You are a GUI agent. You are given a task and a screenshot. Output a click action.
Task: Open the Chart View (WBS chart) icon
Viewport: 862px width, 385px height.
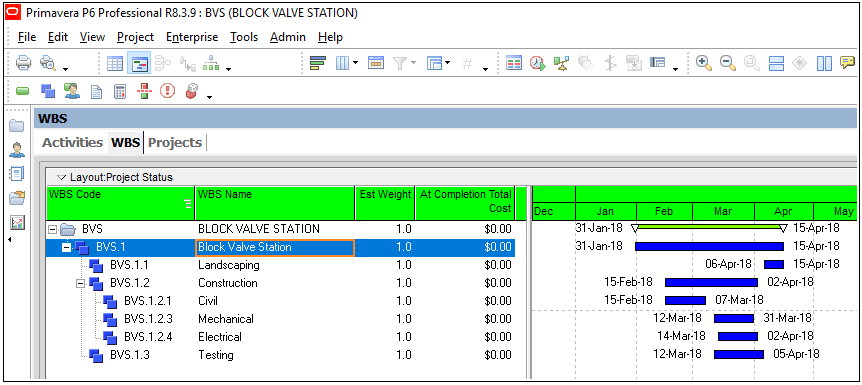(x=211, y=63)
